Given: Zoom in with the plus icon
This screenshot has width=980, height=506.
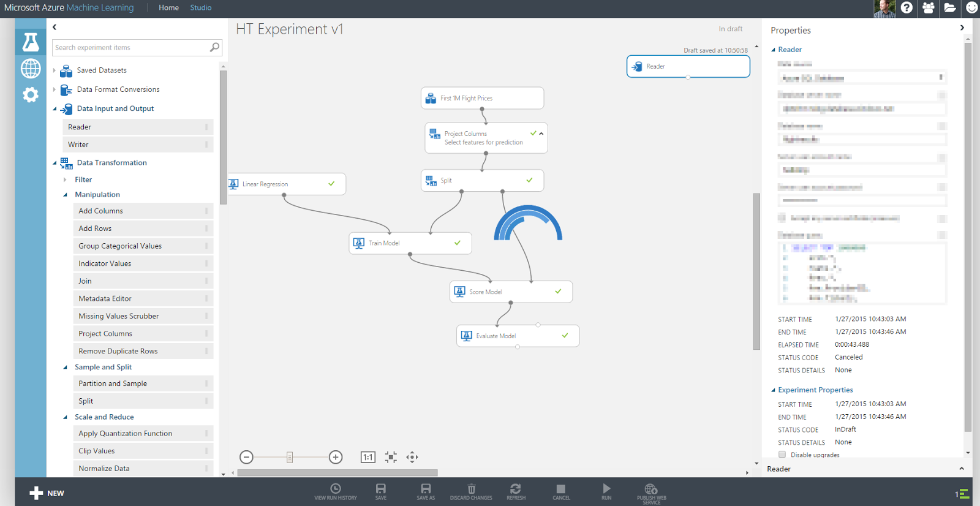Looking at the screenshot, I should pyautogui.click(x=336, y=457).
